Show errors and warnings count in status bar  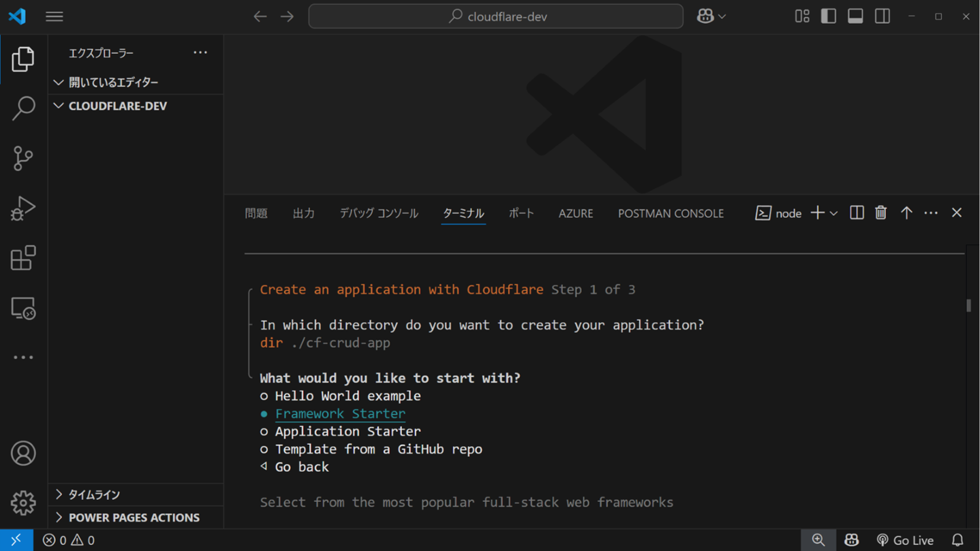click(69, 540)
